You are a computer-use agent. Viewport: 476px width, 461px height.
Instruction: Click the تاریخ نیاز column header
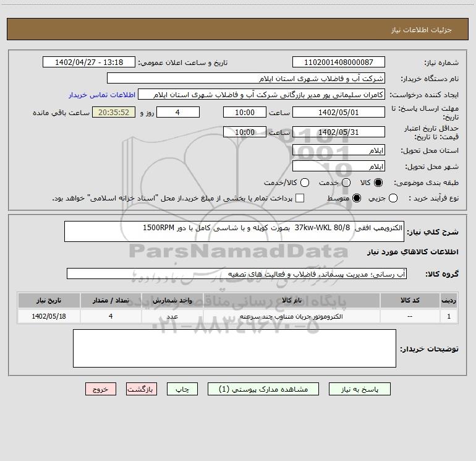[49, 300]
